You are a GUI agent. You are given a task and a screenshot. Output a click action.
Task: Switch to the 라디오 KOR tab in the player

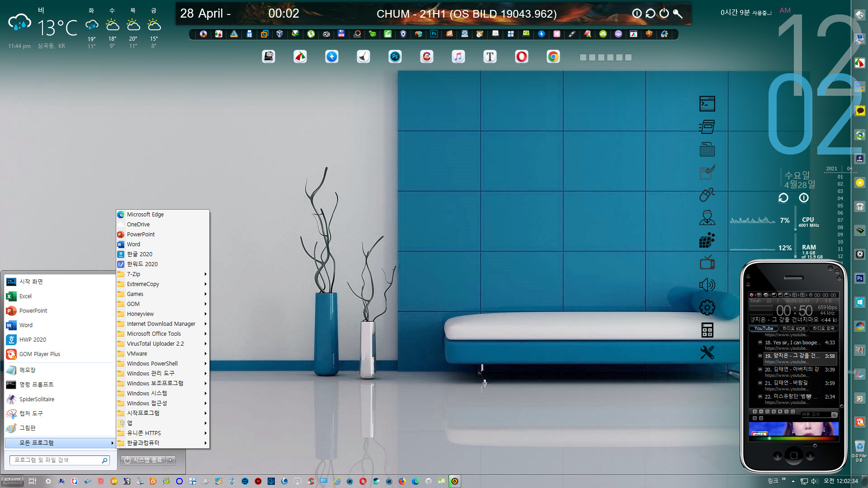pyautogui.click(x=793, y=328)
